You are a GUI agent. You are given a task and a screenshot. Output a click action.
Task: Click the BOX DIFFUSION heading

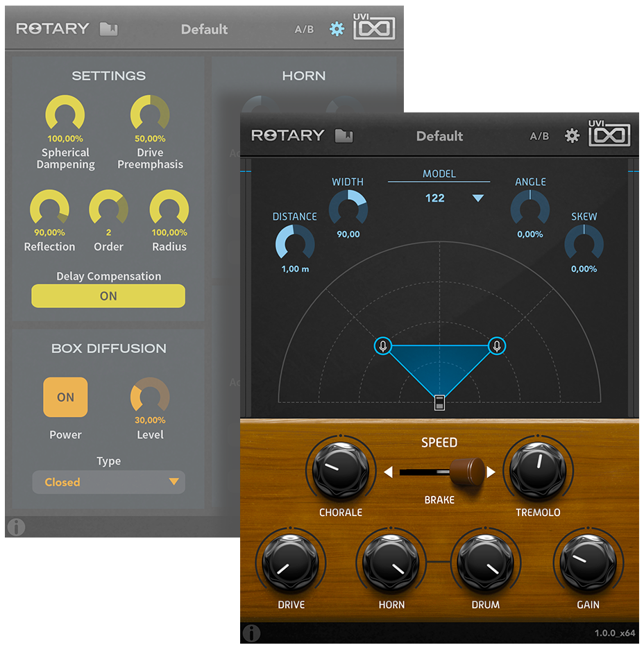tap(108, 348)
